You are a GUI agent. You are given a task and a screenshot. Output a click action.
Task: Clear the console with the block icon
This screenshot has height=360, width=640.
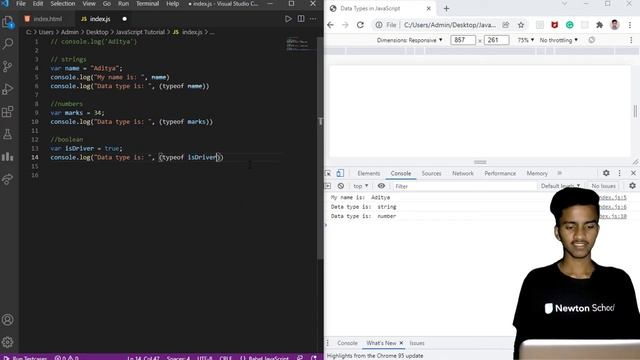coord(341,186)
